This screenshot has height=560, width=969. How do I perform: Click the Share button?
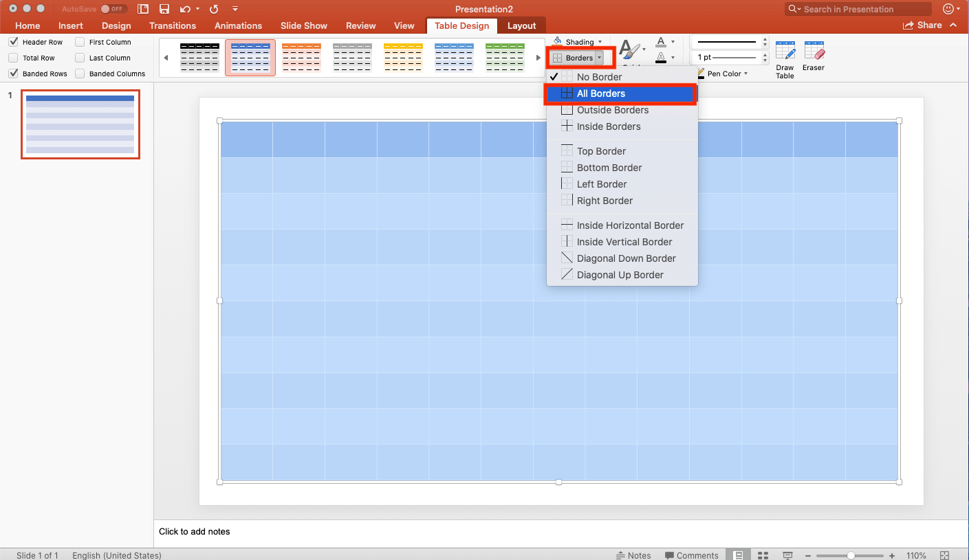coord(927,25)
